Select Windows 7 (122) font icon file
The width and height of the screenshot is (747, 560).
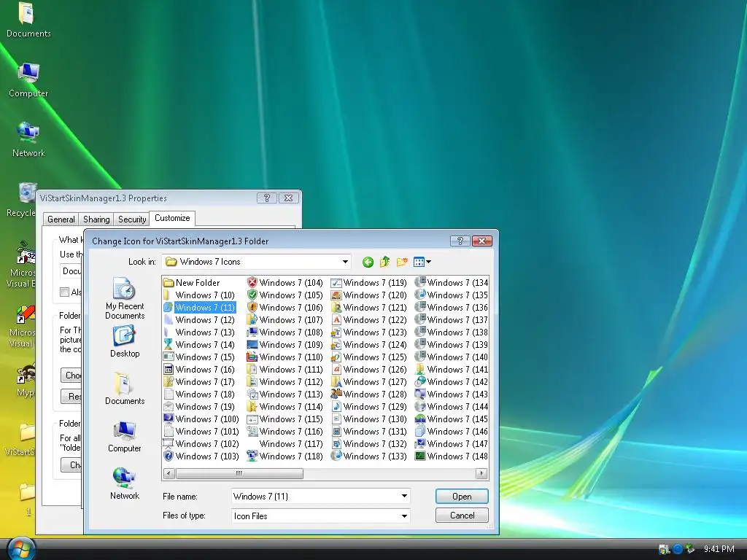[369, 320]
